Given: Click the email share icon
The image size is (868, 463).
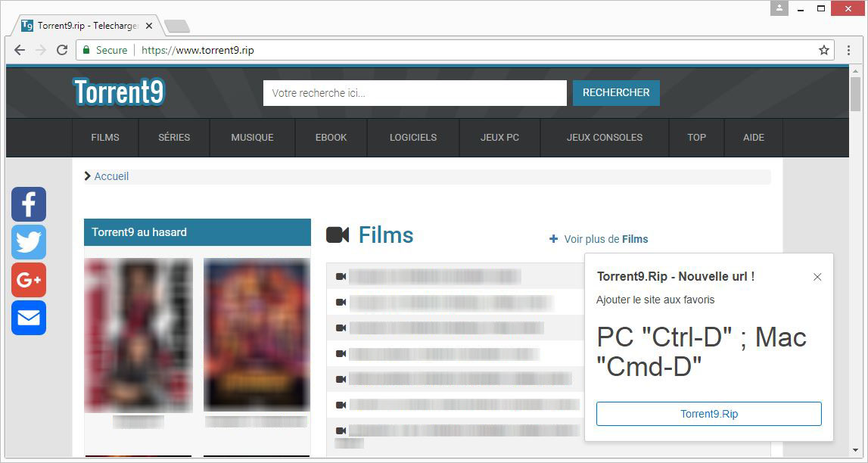Looking at the screenshot, I should coord(29,318).
